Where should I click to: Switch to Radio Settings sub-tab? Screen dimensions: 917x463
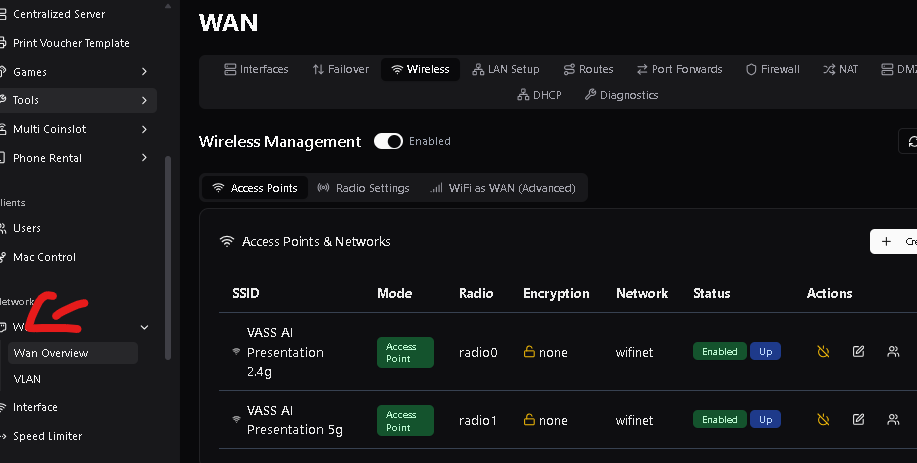363,188
